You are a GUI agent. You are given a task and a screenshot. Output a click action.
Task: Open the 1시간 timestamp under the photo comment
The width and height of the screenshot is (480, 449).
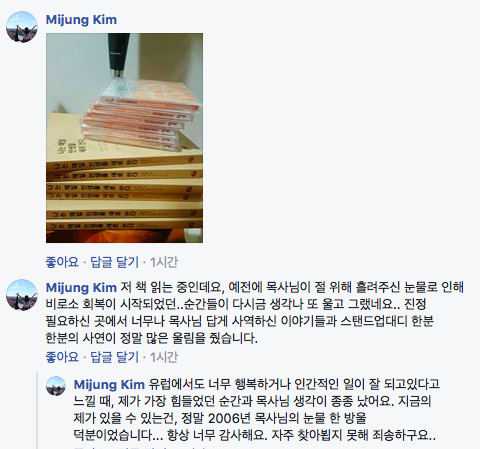tap(164, 262)
